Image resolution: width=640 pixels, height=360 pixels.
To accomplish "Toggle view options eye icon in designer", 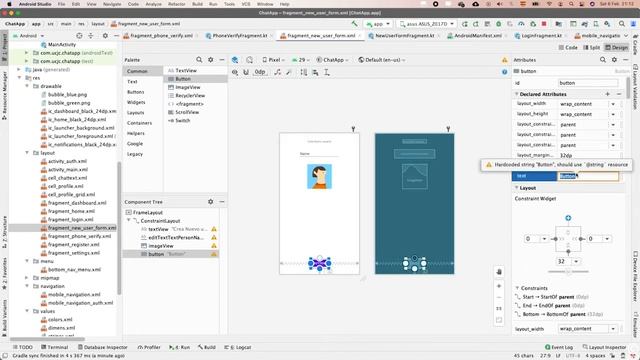I will click(x=235, y=72).
